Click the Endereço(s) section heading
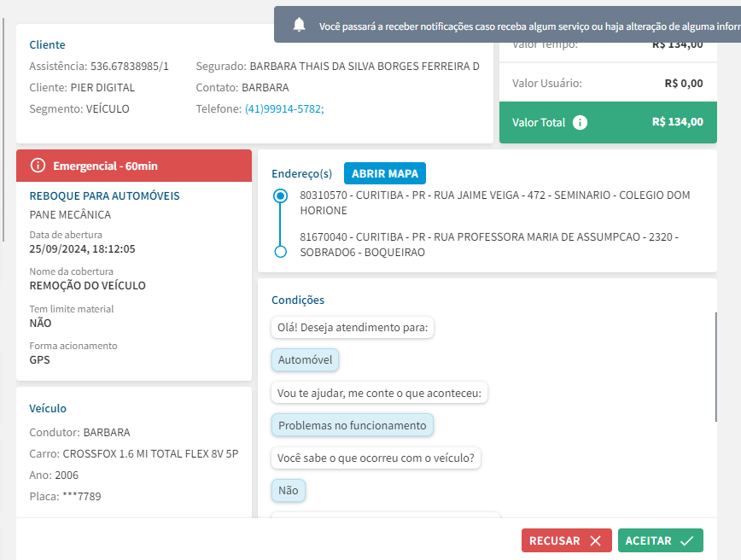The height and width of the screenshot is (560, 741). (301, 173)
